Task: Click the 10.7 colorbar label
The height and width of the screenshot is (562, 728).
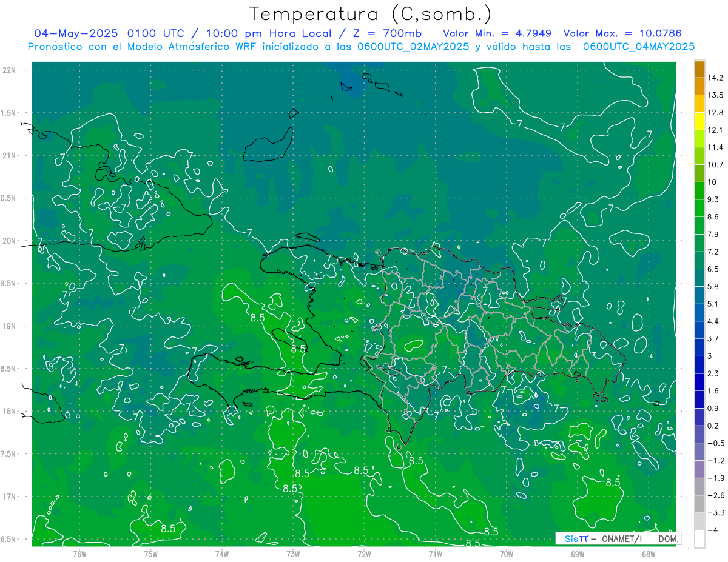Action: [715, 165]
